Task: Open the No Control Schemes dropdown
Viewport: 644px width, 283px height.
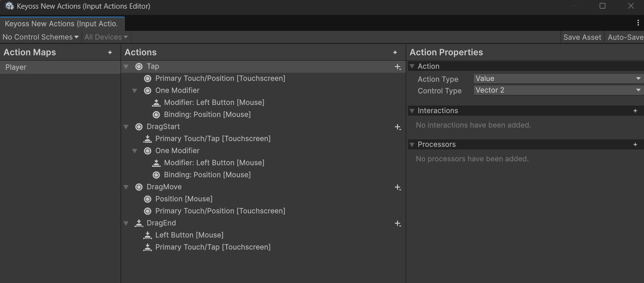Action: coord(41,37)
